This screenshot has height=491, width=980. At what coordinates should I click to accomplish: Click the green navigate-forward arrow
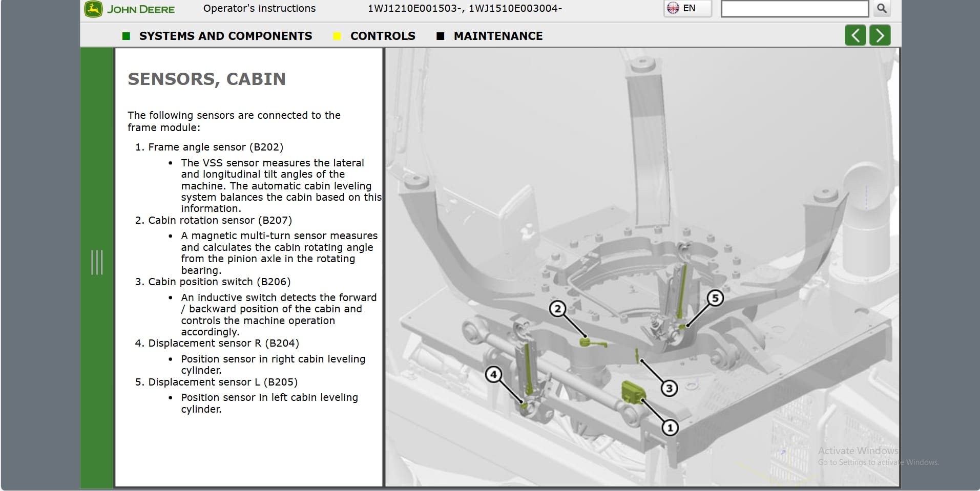click(880, 35)
